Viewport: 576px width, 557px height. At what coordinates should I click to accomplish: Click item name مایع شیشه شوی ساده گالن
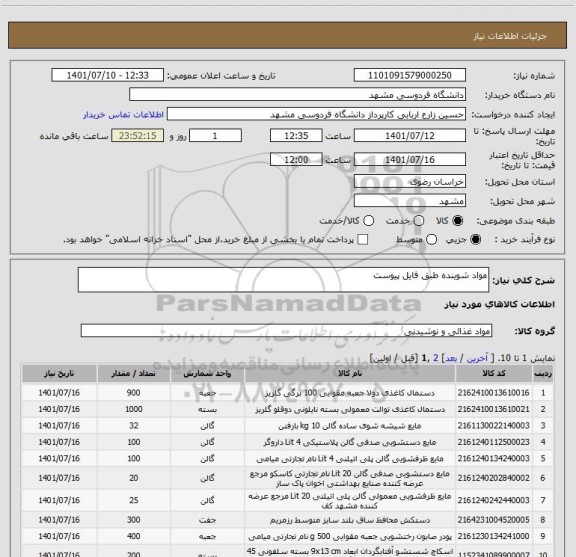(x=350, y=426)
